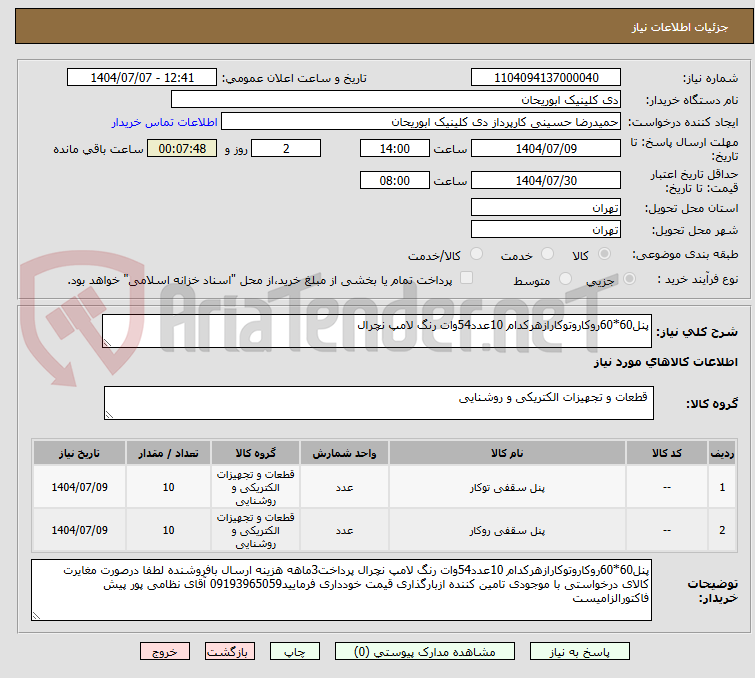This screenshot has height=678, width=755.
Task: Select the جزیی purchase type radio
Action: coord(629,279)
